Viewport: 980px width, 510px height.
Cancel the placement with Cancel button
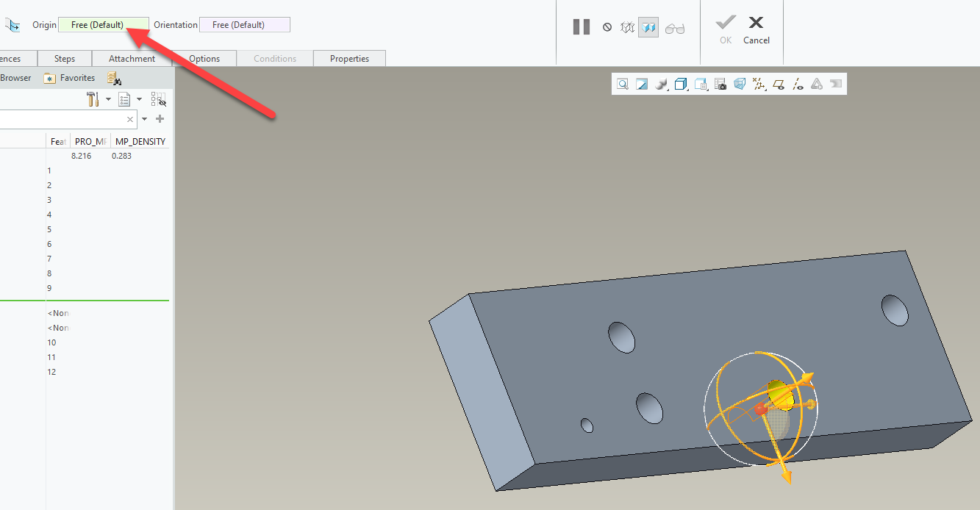point(756,29)
